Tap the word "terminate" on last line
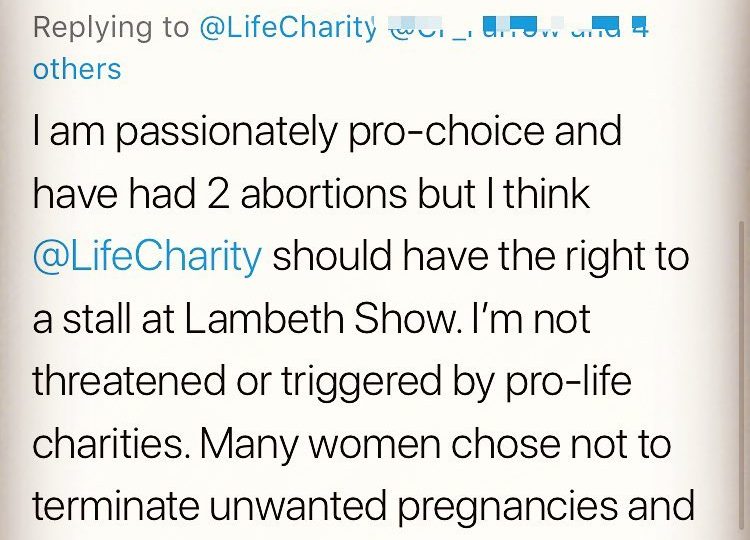 (115, 506)
